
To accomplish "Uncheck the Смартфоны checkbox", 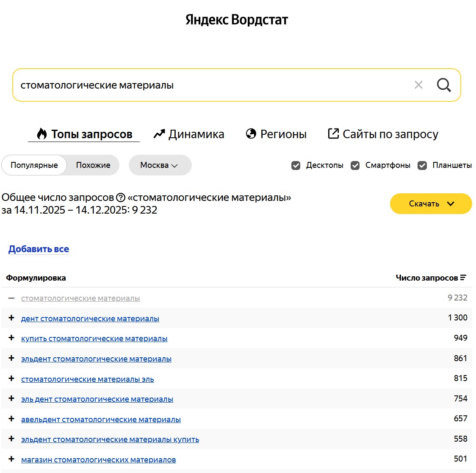I will tap(355, 165).
